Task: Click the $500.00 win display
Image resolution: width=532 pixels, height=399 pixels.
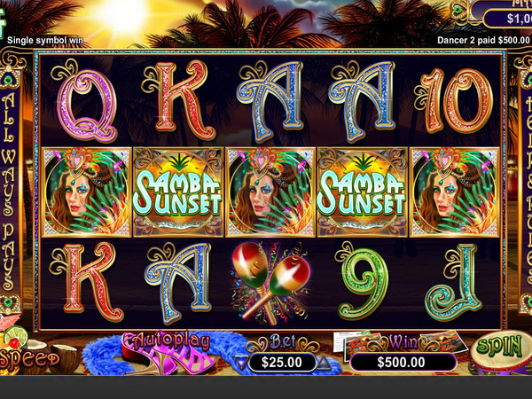Action: 402,363
